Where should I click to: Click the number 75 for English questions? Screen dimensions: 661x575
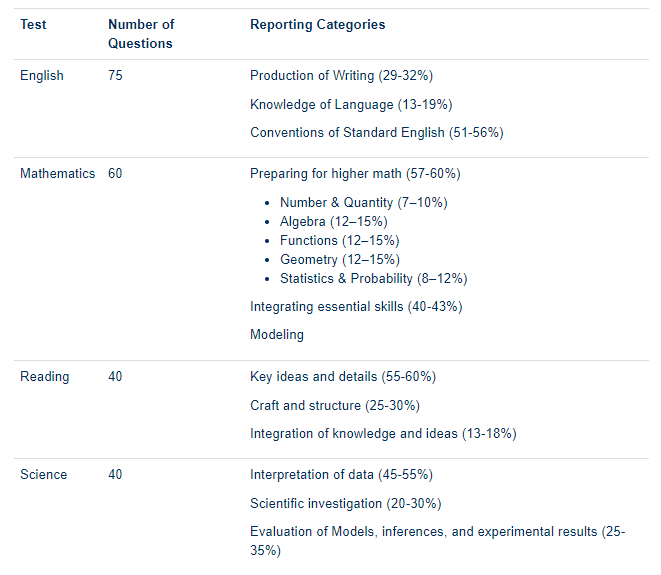coord(116,76)
